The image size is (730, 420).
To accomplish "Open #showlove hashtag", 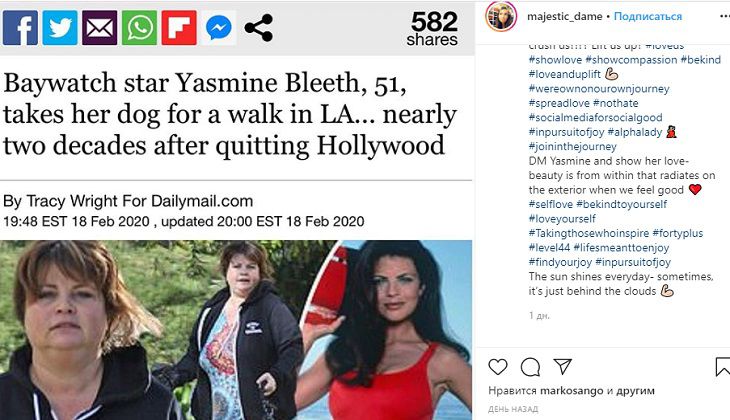I will [x=555, y=60].
